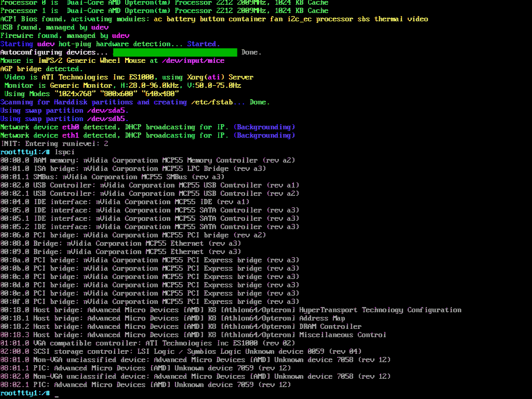Viewport: 532px width, 399px height.
Task: Click the "00:05.1 IDE interface" SATA line
Action: click(x=150, y=219)
